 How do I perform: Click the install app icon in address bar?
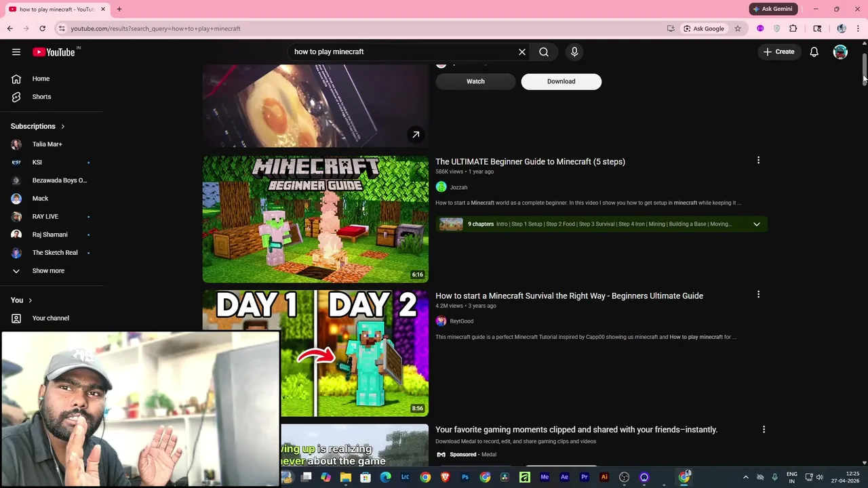[x=671, y=28]
